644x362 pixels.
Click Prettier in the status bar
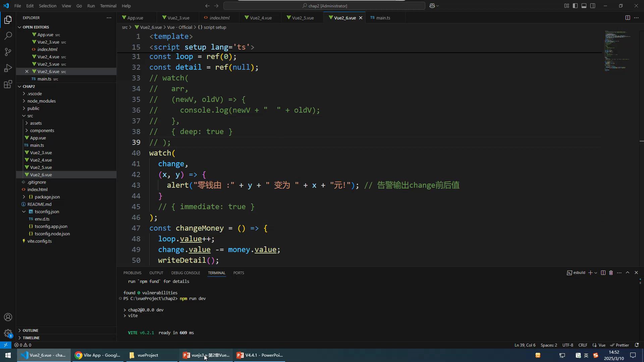pyautogui.click(x=620, y=345)
